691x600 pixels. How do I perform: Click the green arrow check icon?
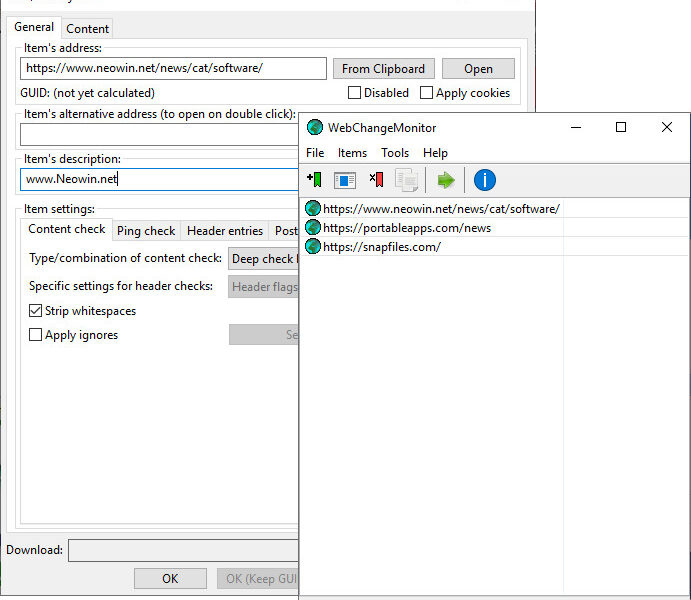point(446,180)
